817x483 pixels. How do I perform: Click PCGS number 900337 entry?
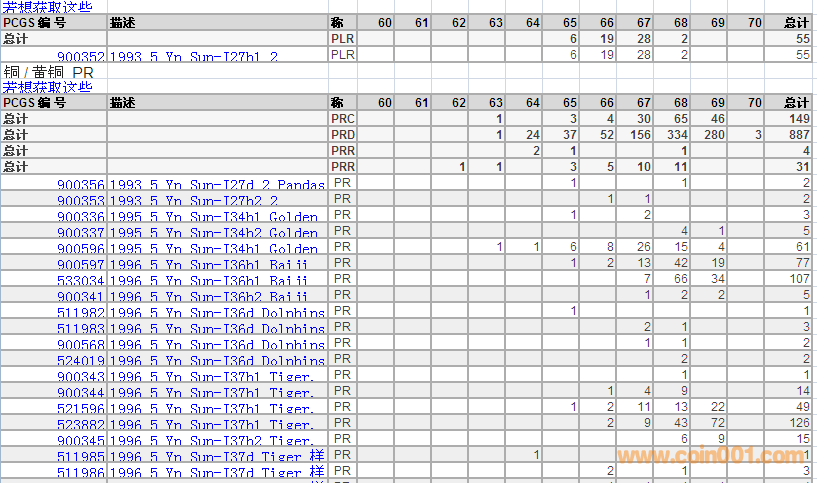(80, 232)
